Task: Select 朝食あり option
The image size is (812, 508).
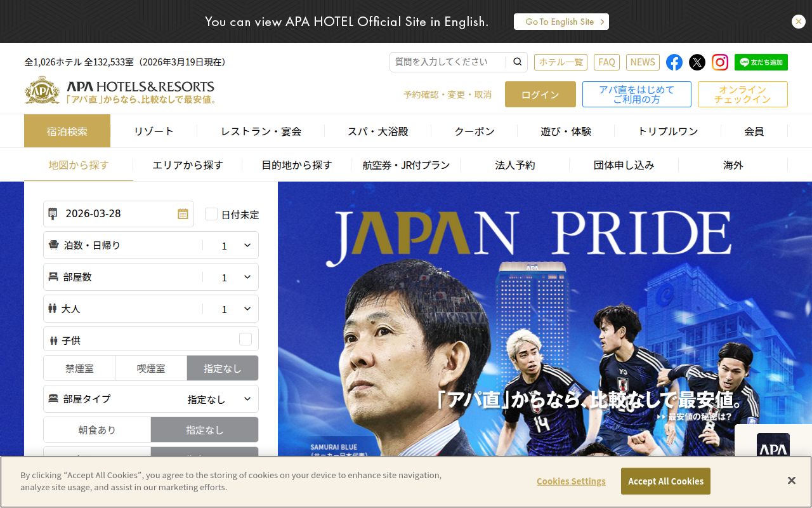Action: 97,430
